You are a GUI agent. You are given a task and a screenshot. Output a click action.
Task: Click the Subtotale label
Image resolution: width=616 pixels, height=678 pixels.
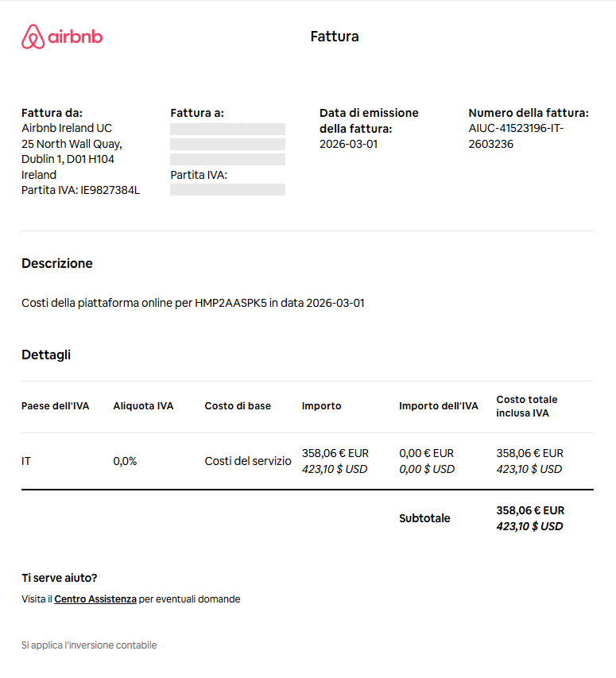point(424,518)
